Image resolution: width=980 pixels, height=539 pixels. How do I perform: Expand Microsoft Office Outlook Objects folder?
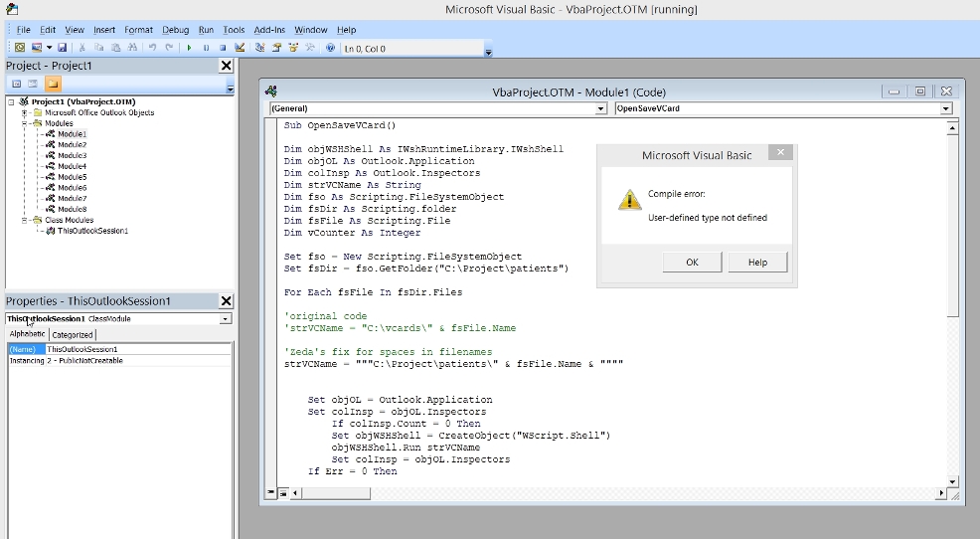pyautogui.click(x=25, y=112)
